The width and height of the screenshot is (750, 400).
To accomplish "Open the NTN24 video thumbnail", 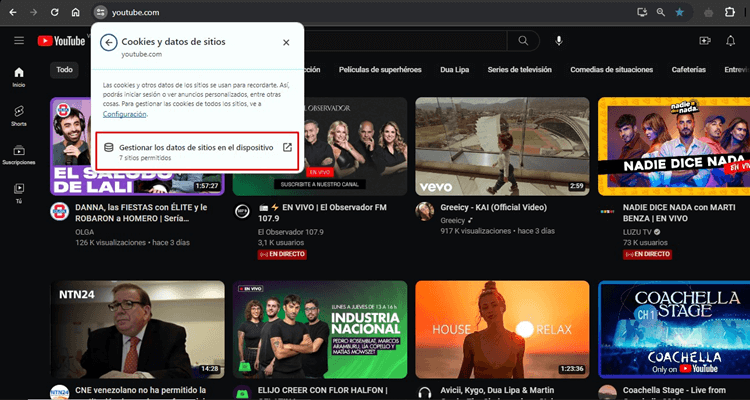I will click(137, 330).
